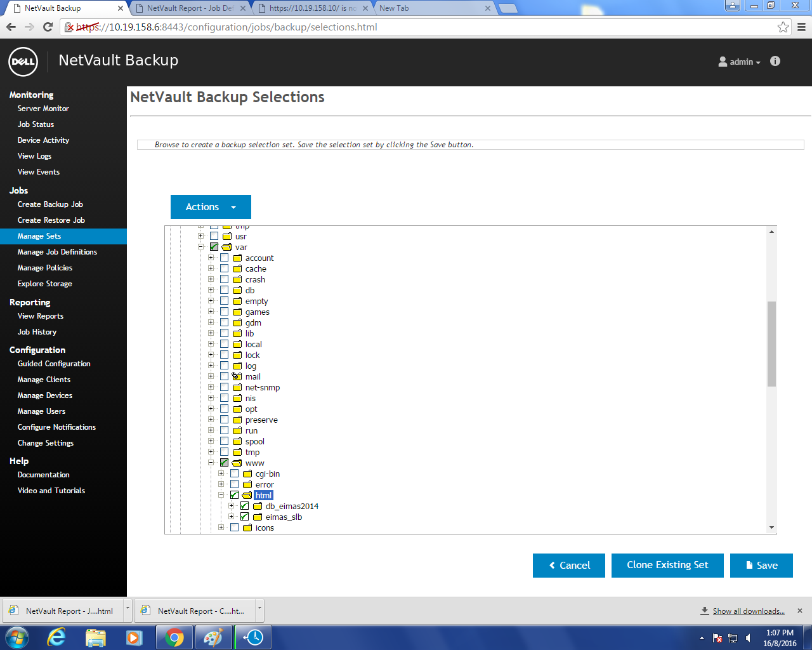Click the tree scrollbar thumb

click(771, 344)
